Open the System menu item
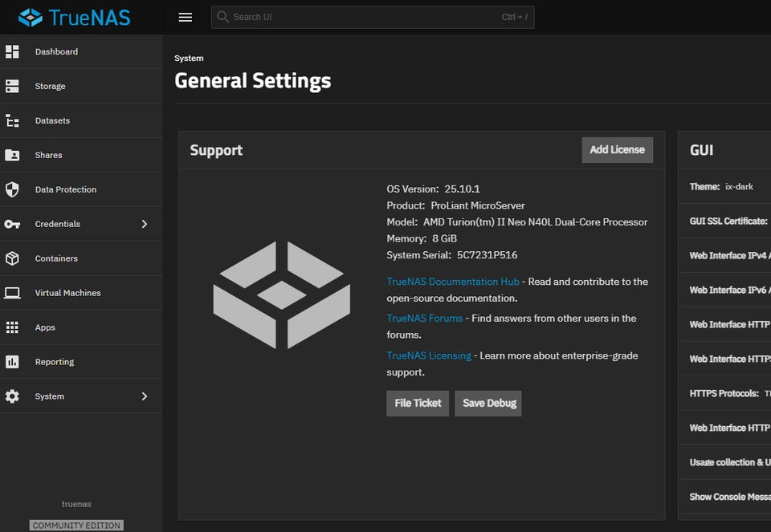Image resolution: width=771 pixels, height=532 pixels. point(50,396)
